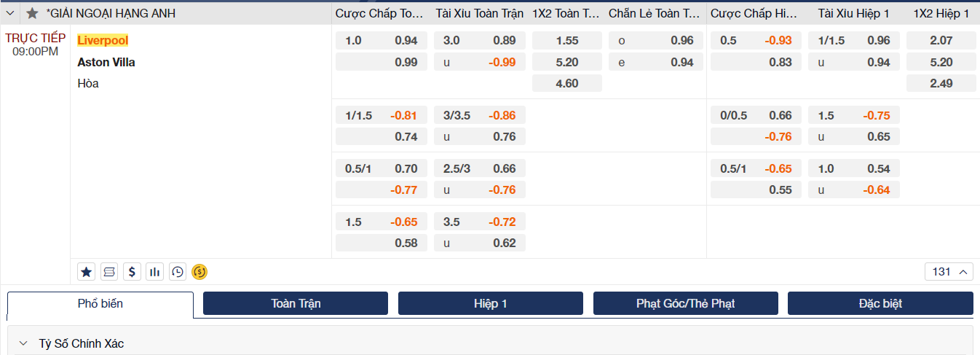Screen dimensions: 980x355
Task: Select the Phổ biến tab
Action: pos(100,304)
